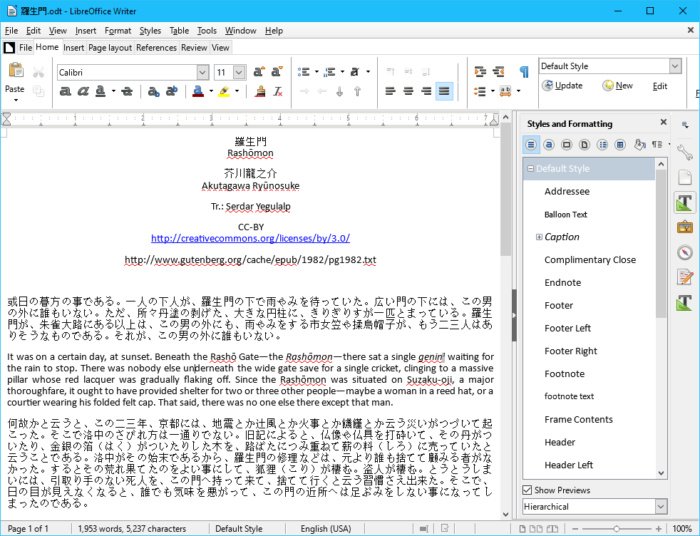Screen dimensions: 700x536
Task: Open Sidebar Settings dropdown icon
Action: pyautogui.click(x=685, y=125)
